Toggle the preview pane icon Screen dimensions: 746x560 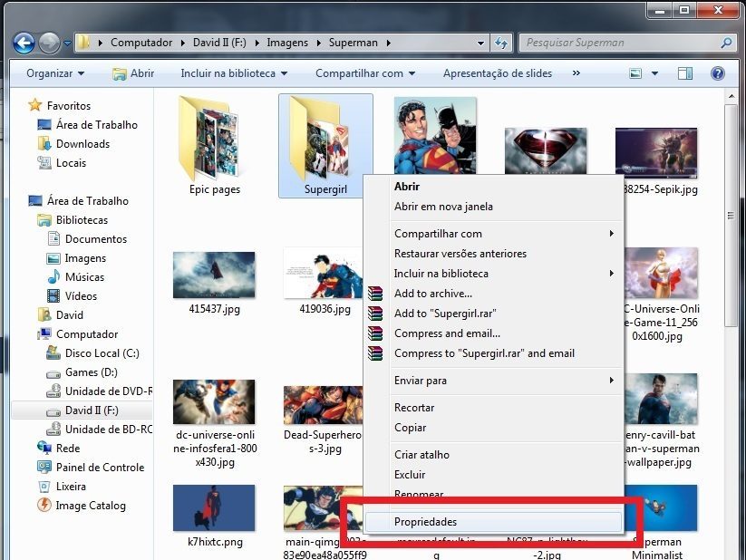[x=684, y=73]
